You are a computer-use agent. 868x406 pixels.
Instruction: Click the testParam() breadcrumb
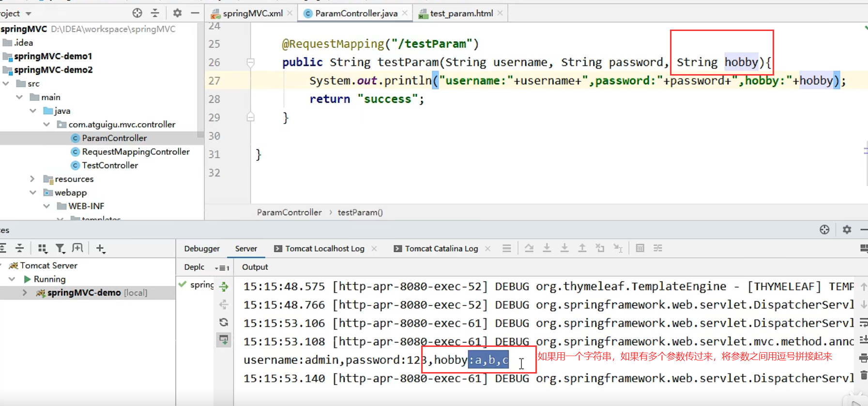click(360, 212)
